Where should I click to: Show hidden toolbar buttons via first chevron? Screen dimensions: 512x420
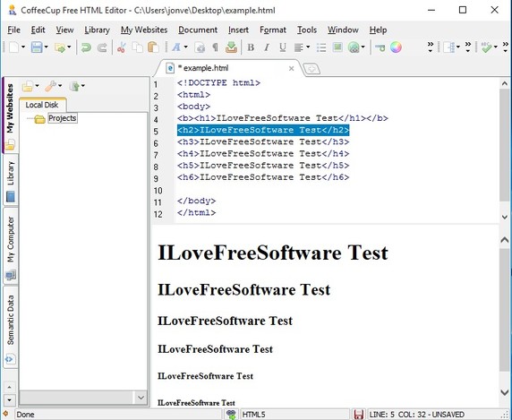(x=431, y=47)
